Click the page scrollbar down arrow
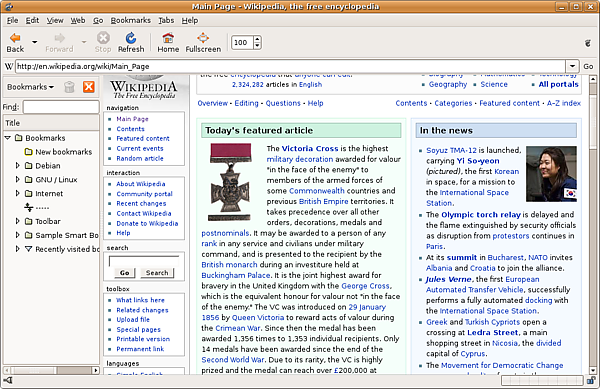 click(x=593, y=370)
